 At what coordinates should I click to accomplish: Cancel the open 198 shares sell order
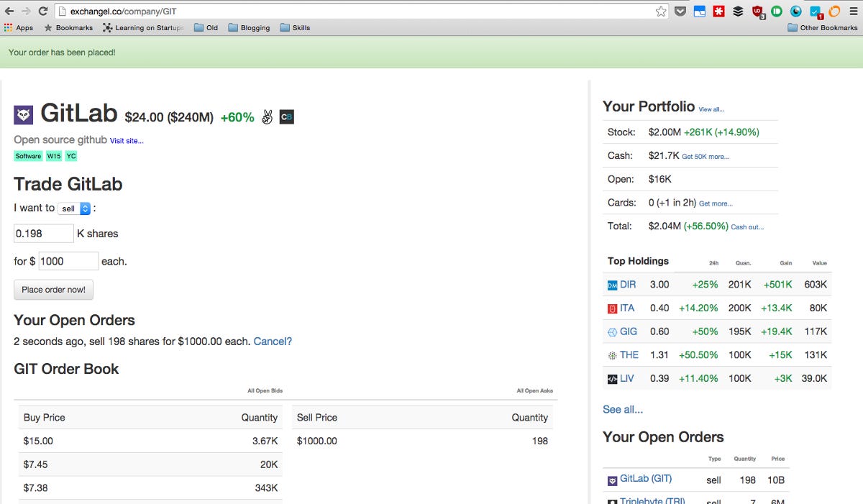click(273, 342)
